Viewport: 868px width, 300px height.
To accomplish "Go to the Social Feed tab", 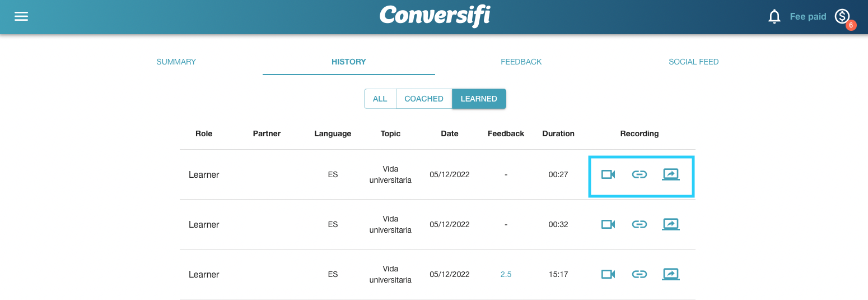I will click(x=693, y=62).
